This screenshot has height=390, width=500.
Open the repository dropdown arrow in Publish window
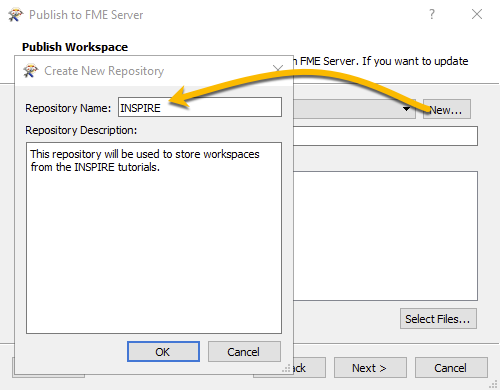406,109
